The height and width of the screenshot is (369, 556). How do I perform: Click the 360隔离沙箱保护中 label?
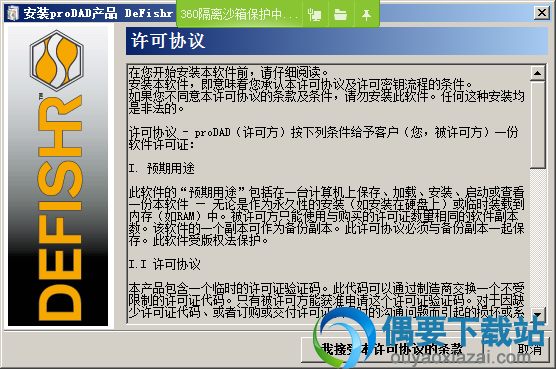(239, 14)
